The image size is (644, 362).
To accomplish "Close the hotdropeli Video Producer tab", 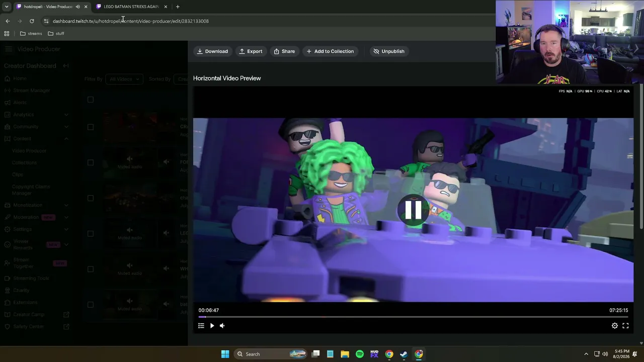I will coord(86,7).
